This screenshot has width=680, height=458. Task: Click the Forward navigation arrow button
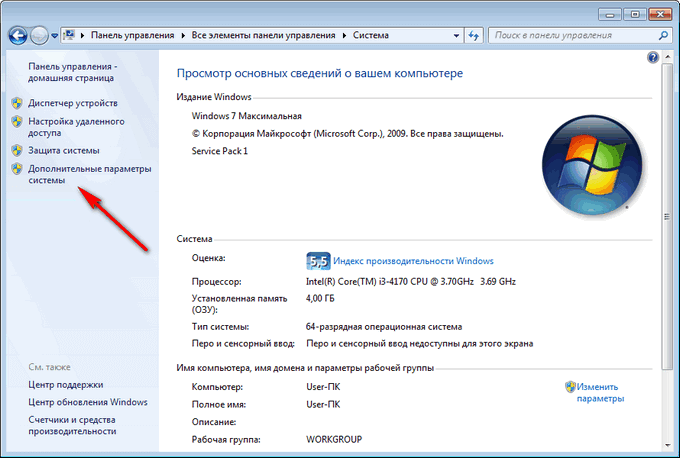(x=39, y=35)
